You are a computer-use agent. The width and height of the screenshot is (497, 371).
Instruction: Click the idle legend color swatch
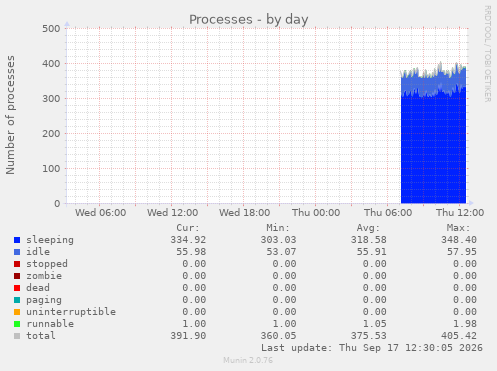click(17, 252)
